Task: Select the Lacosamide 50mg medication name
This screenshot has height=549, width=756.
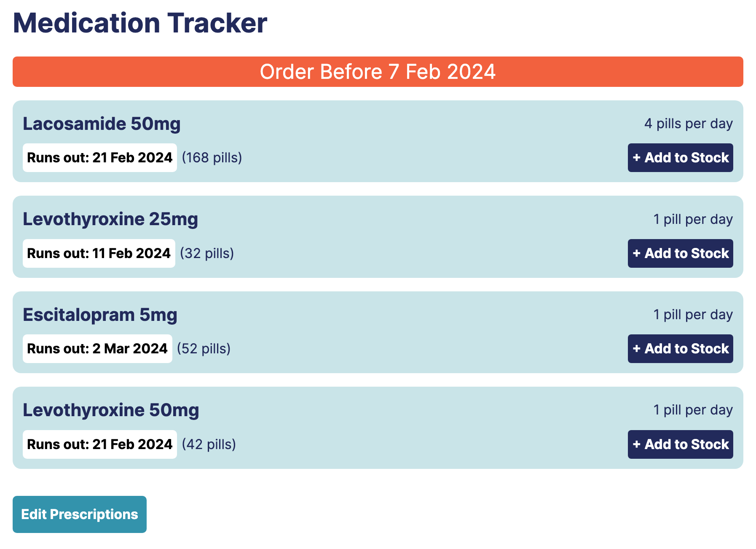Action: click(x=102, y=124)
